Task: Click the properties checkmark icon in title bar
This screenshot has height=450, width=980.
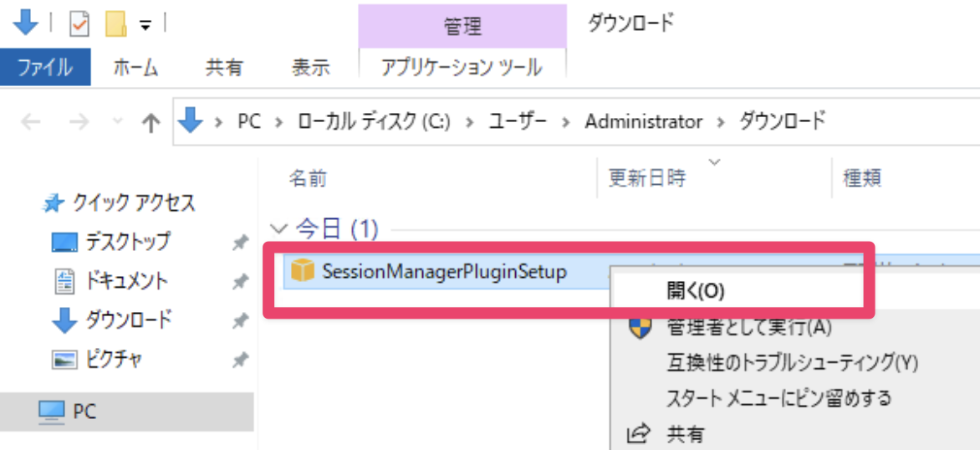Action: (x=79, y=24)
